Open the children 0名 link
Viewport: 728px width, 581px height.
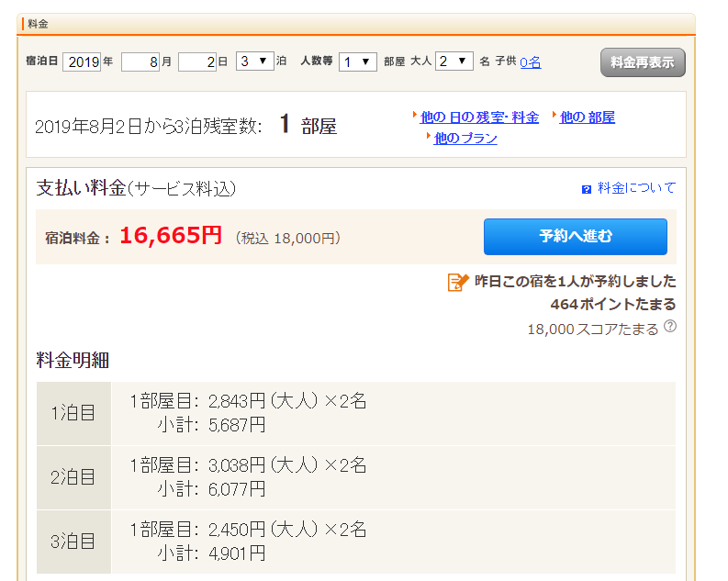[530, 61]
